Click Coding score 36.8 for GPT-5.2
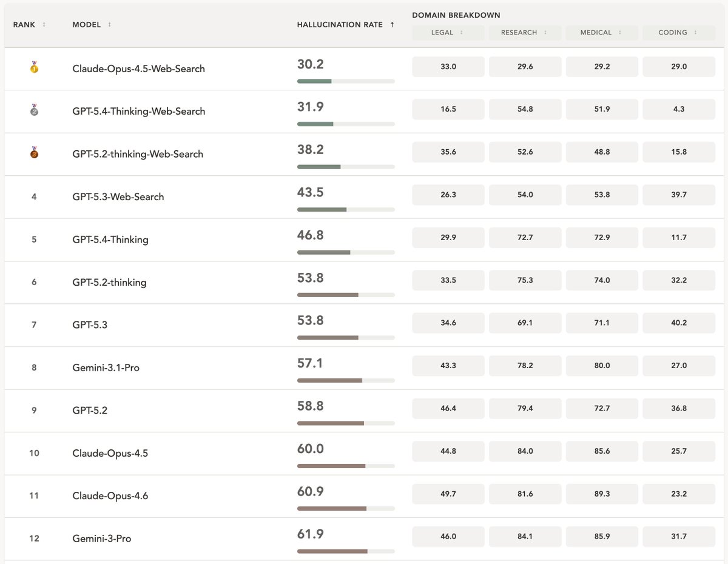 pos(679,409)
